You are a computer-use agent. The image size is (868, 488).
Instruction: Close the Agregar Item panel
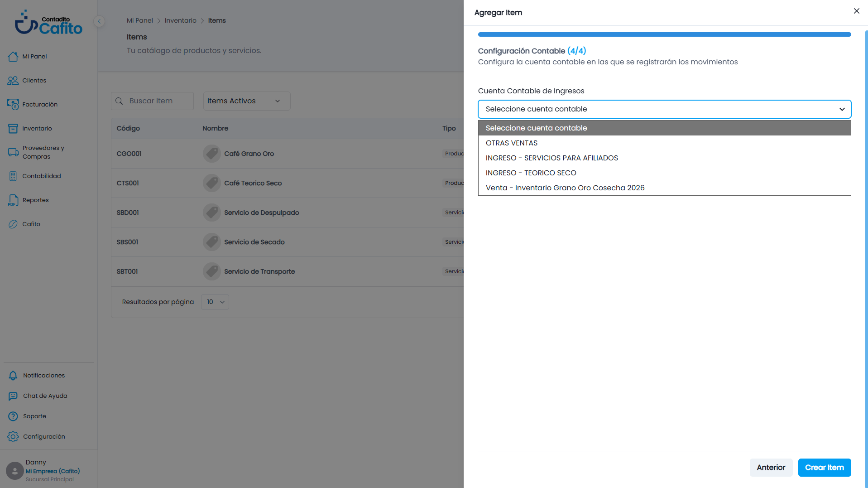pos(856,11)
